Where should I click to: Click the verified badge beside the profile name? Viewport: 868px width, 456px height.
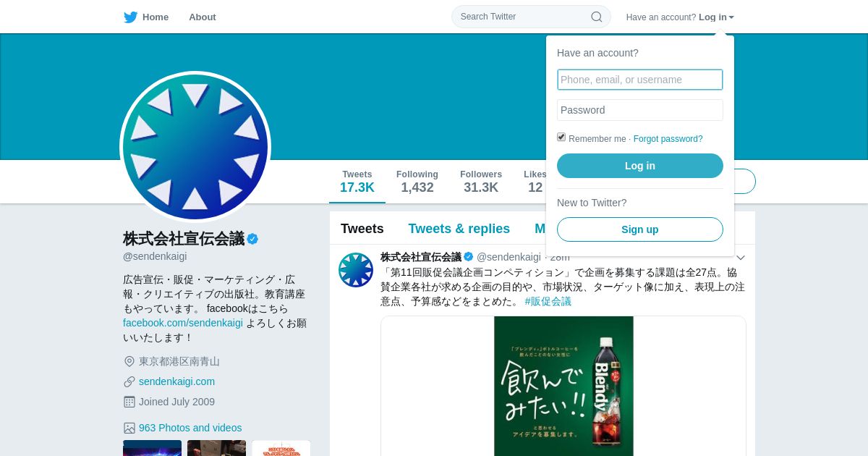point(252,239)
